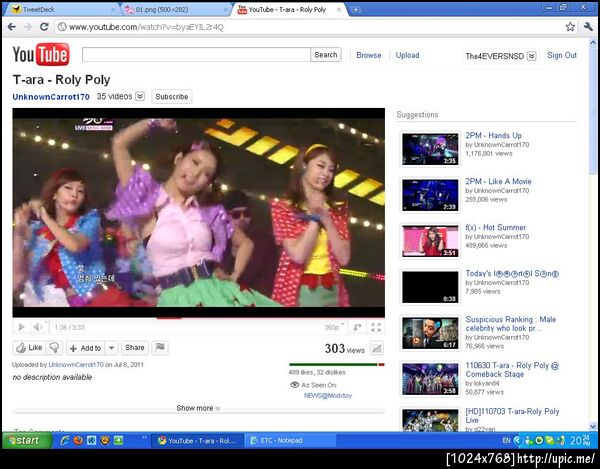
Task: Open 2PM - Like A Movie thumbnail
Action: 430,195
